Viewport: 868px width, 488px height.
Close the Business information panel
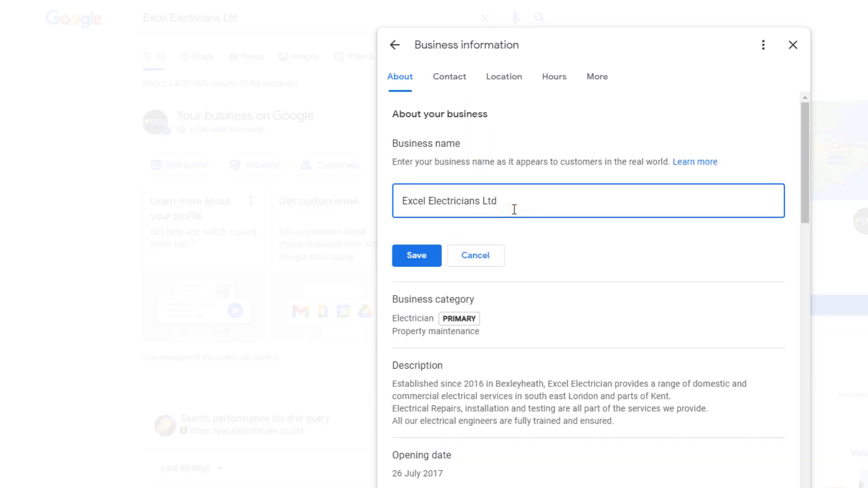[793, 45]
